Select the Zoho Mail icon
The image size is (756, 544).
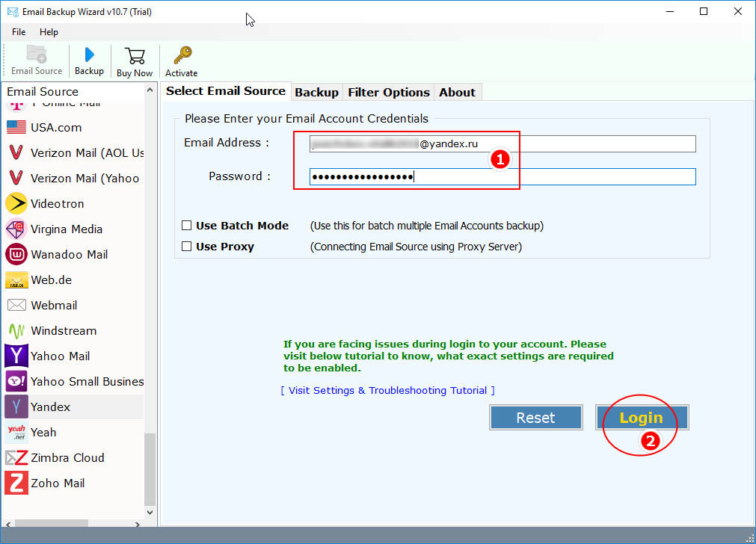16,483
